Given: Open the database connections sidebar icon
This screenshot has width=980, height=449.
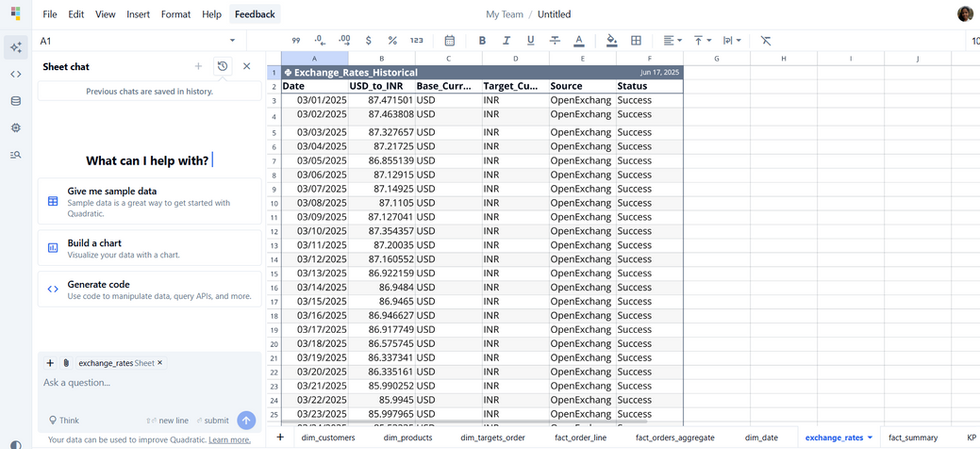Looking at the screenshot, I should pos(16,101).
